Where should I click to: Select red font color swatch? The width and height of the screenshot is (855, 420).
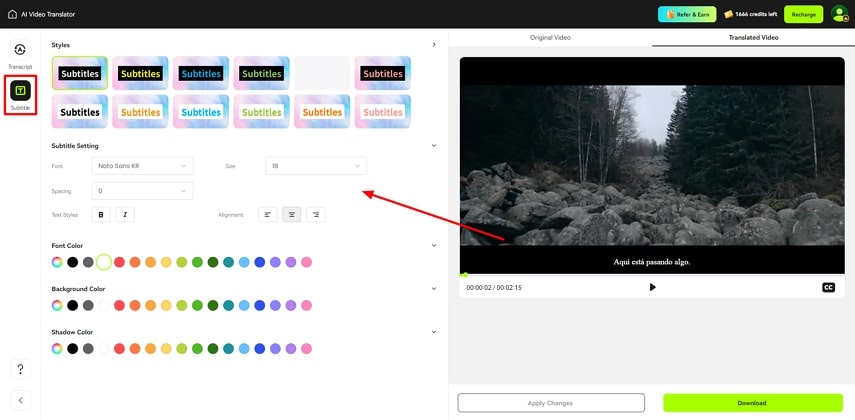point(119,262)
